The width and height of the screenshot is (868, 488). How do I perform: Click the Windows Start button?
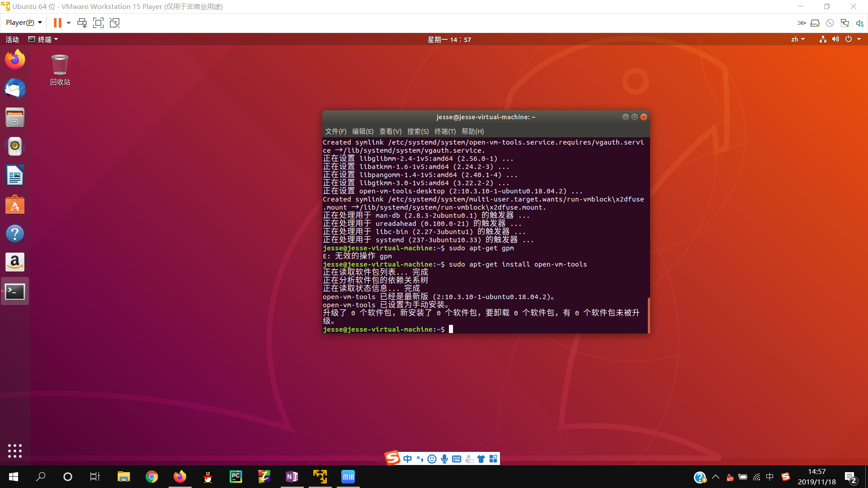(x=13, y=477)
